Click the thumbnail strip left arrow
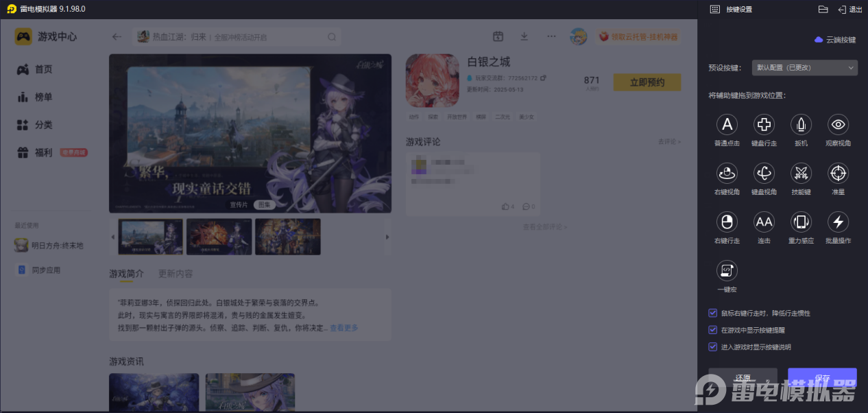 coord(113,237)
